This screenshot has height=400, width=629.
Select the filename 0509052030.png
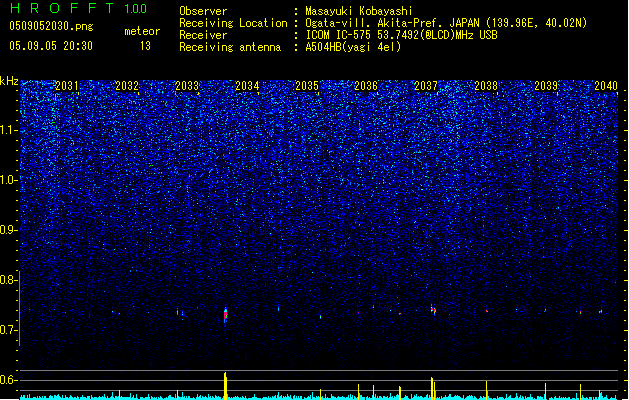[51, 26]
